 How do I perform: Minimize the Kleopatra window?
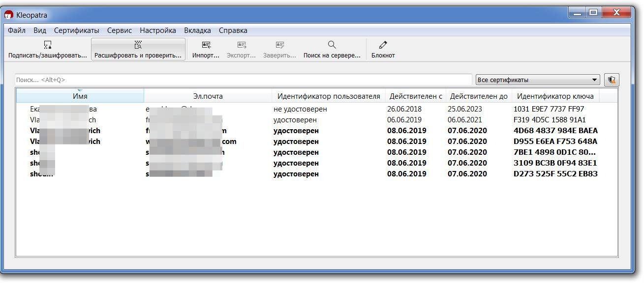coord(577,13)
